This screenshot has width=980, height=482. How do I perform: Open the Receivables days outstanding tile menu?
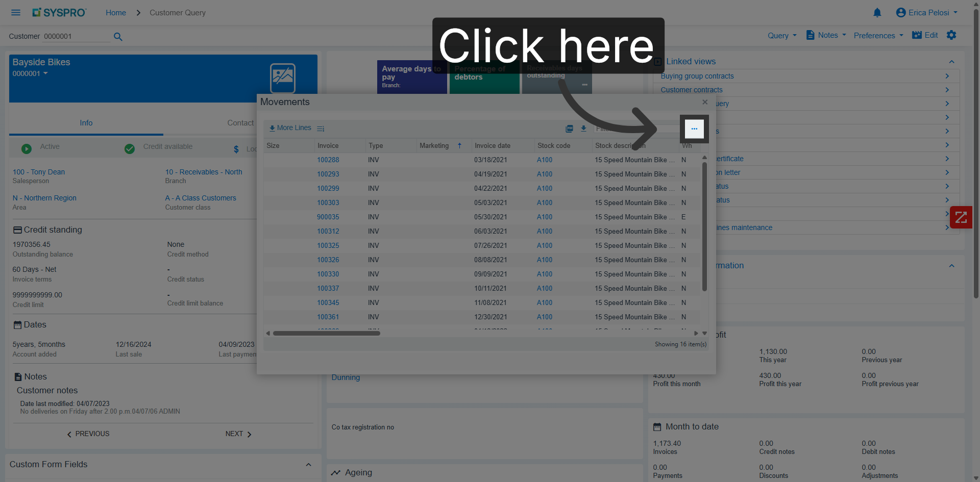pyautogui.click(x=584, y=85)
